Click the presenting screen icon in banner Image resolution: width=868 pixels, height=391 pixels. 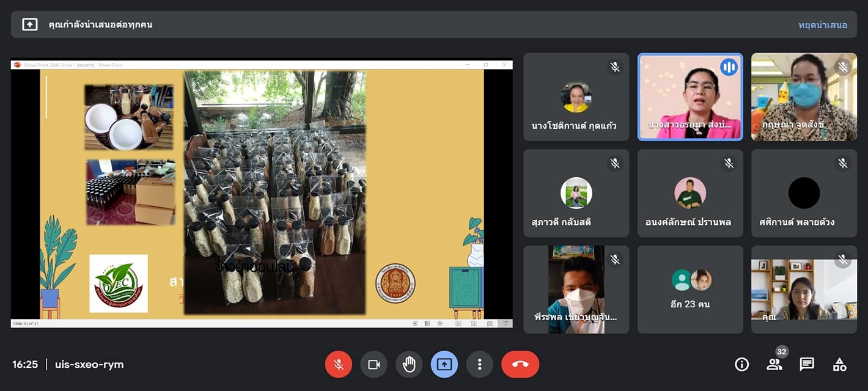pos(29,24)
